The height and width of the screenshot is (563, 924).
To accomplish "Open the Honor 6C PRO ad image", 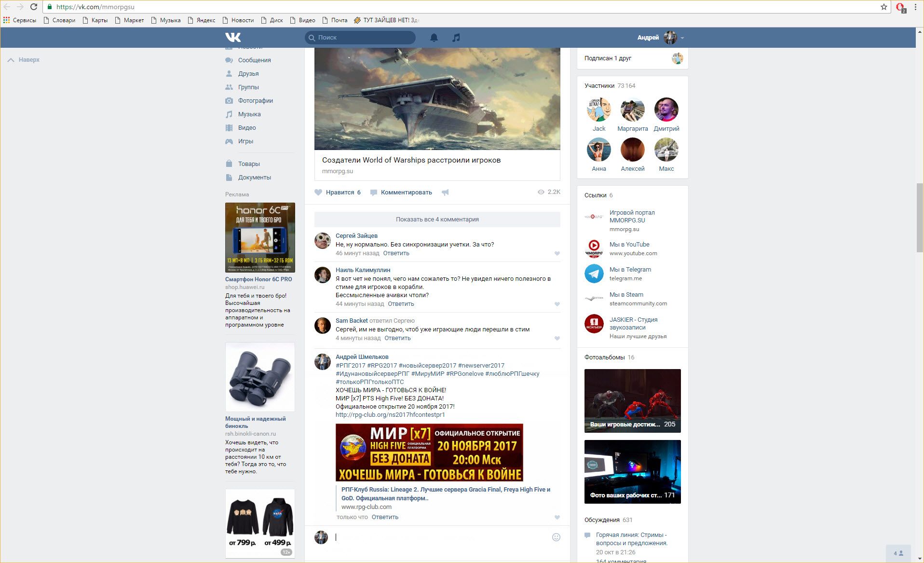I will tap(260, 237).
